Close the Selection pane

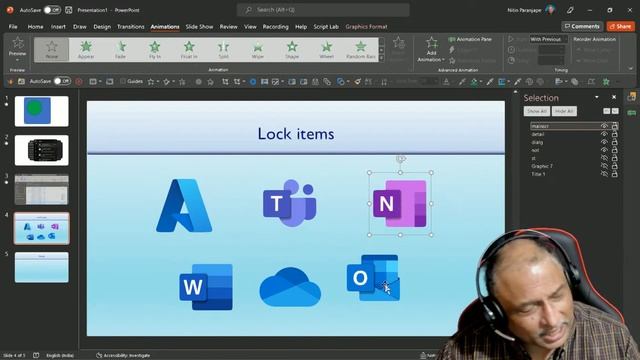point(614,97)
